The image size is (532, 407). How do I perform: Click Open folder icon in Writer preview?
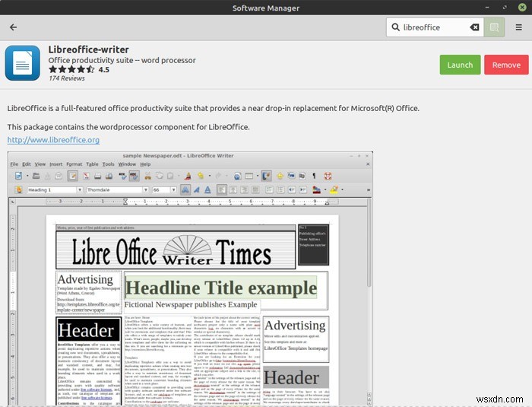click(x=36, y=176)
